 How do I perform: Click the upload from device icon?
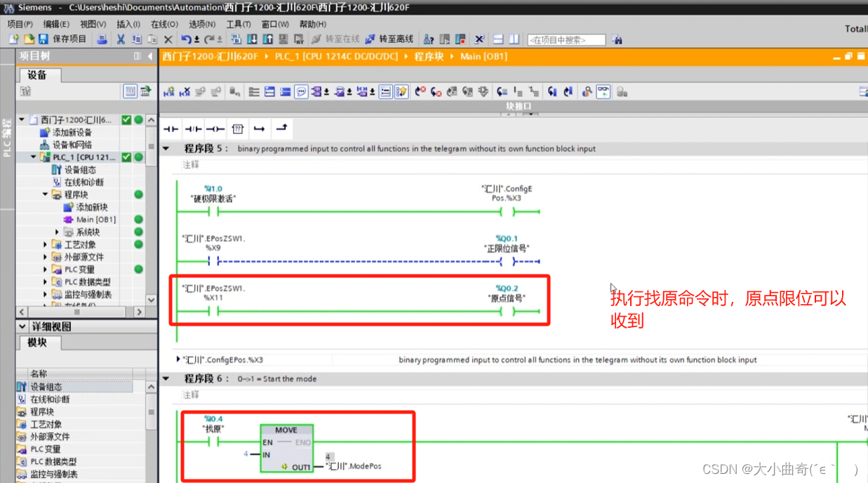click(x=267, y=39)
